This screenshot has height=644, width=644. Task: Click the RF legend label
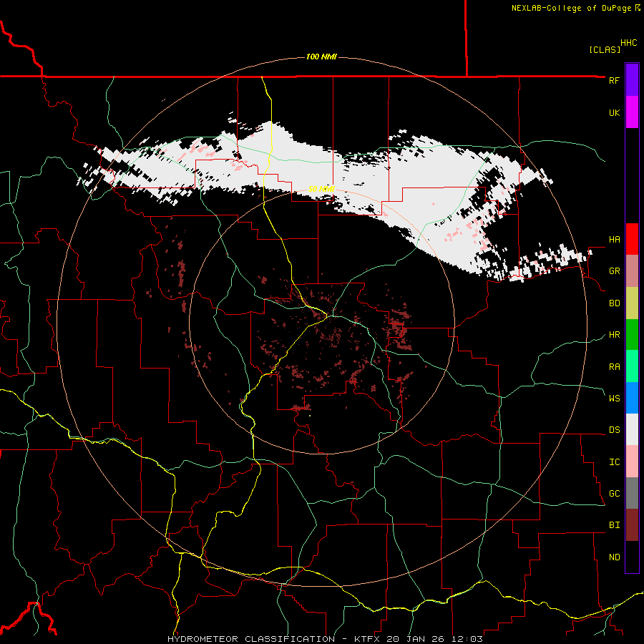[x=614, y=80]
